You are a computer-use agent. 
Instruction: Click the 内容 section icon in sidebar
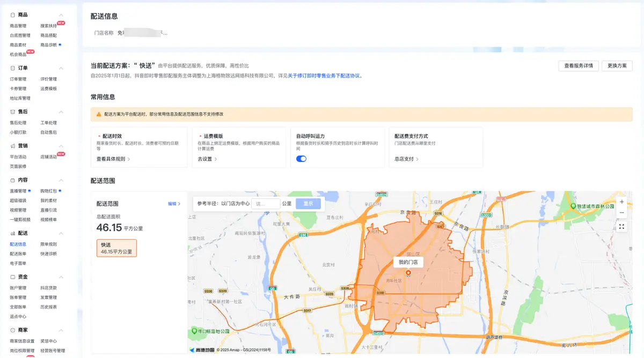[13, 180]
